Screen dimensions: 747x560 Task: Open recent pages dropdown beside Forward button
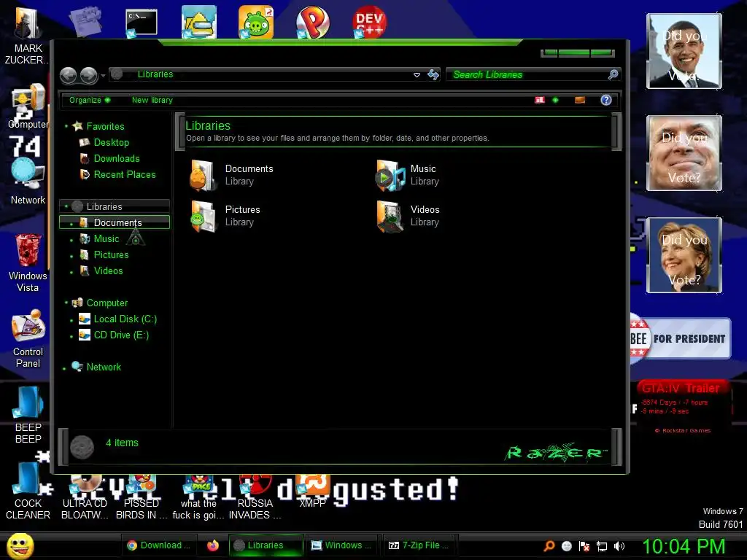click(103, 76)
